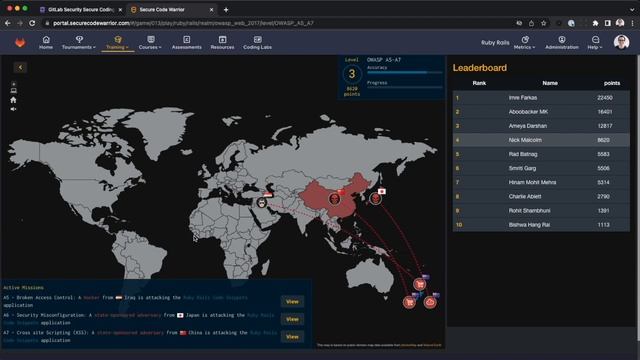Screen dimensions: 640x360
Task: Select the Iraq hacker avatar on map
Action: [262, 202]
